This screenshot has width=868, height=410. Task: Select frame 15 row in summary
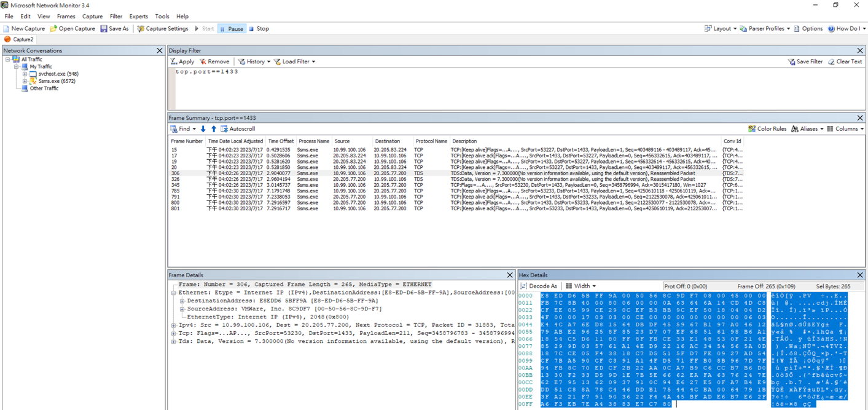(x=456, y=150)
